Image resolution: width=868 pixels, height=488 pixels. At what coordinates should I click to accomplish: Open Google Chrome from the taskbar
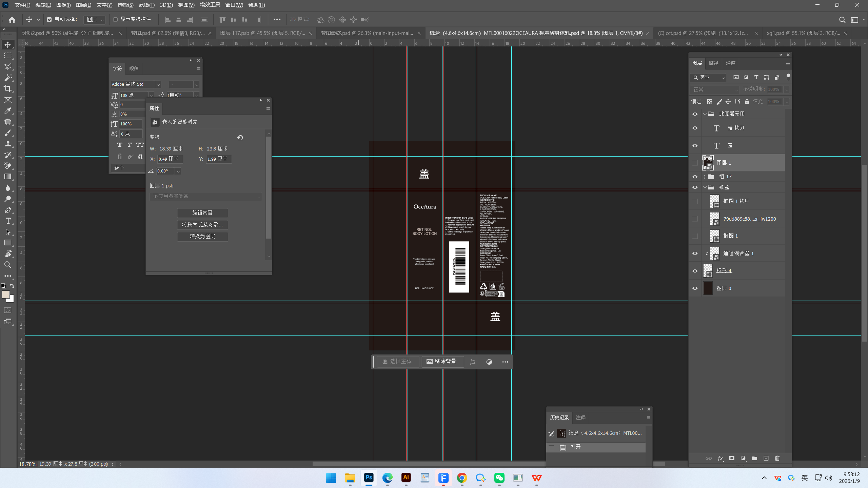(x=462, y=478)
